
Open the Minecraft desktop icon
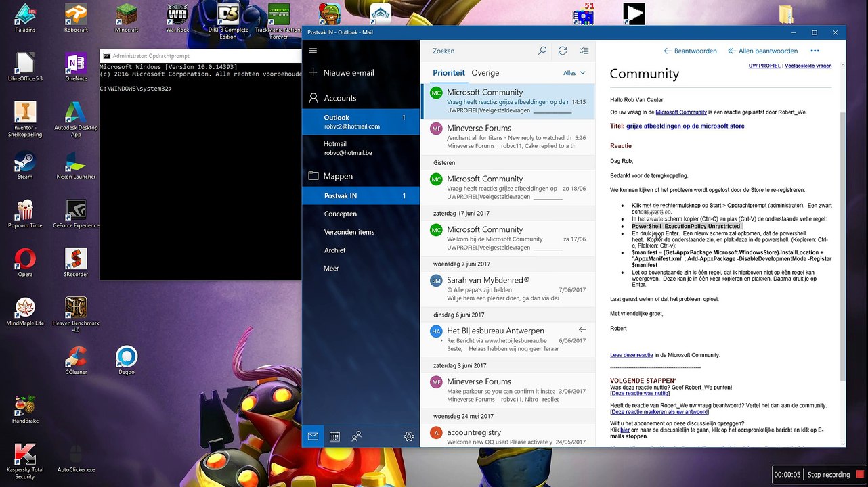point(127,18)
